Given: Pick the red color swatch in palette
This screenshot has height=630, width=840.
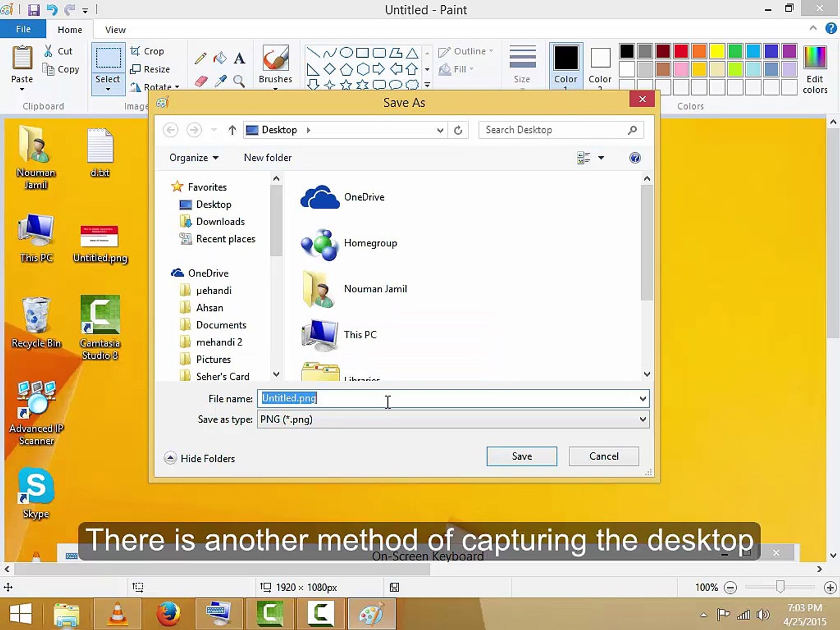Looking at the screenshot, I should 681,51.
